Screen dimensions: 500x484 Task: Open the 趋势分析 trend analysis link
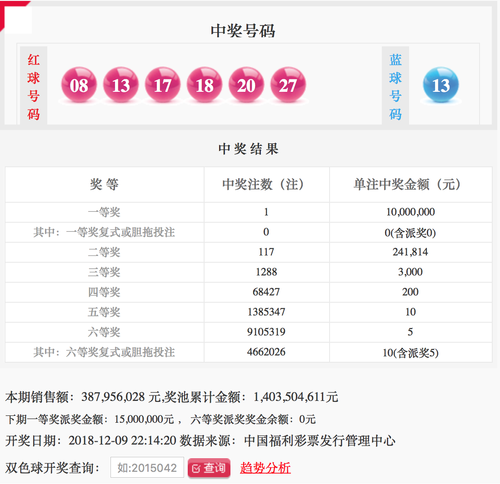click(265, 468)
